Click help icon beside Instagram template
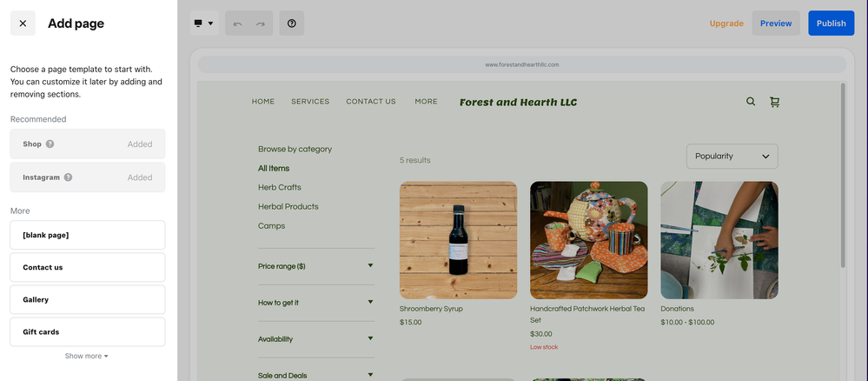The image size is (868, 381). pyautogui.click(x=68, y=177)
